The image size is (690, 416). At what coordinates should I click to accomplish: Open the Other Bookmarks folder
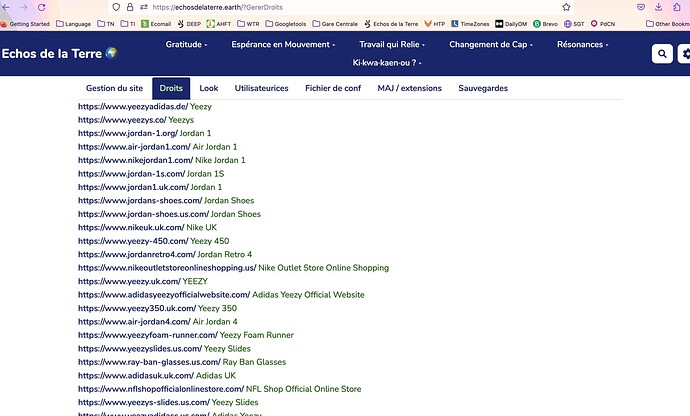coord(668,24)
